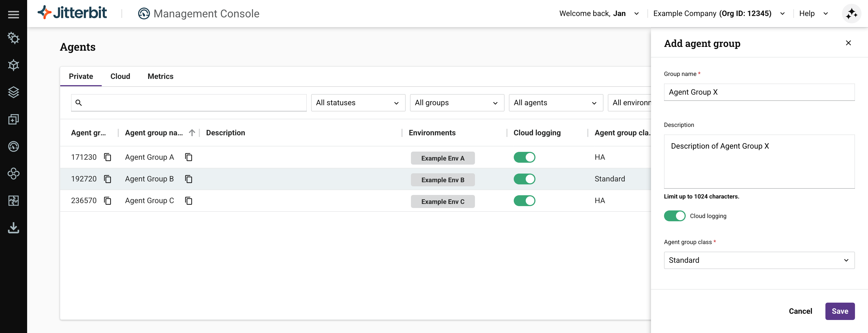Sort by agent group name arrow
Viewport: 868px width, 333px height.
[192, 133]
